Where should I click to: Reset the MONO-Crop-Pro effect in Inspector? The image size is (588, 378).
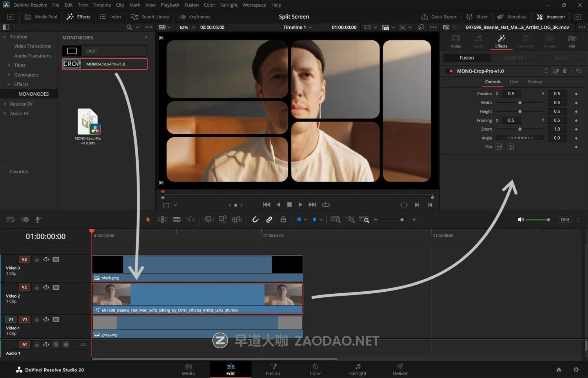click(579, 71)
